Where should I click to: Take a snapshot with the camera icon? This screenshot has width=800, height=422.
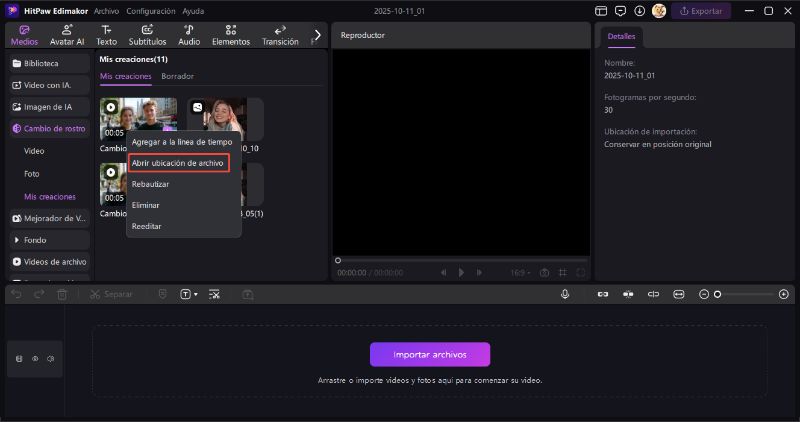tap(544, 272)
